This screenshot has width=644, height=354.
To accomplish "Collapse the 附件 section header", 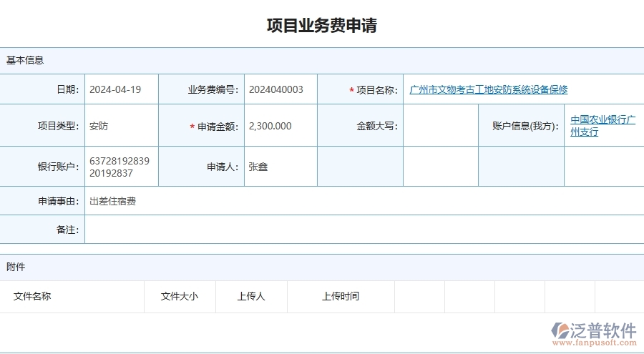I will coord(16,267).
